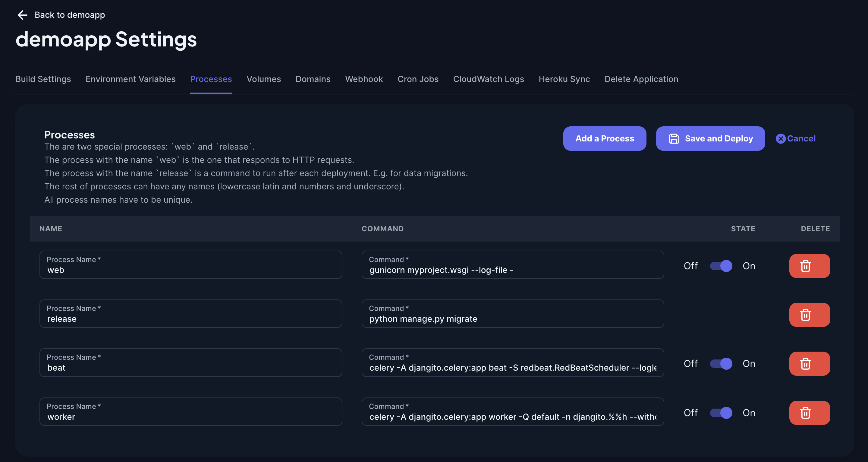Viewport: 868px width, 462px height.
Task: Delete the web process via trash icon
Action: point(809,266)
